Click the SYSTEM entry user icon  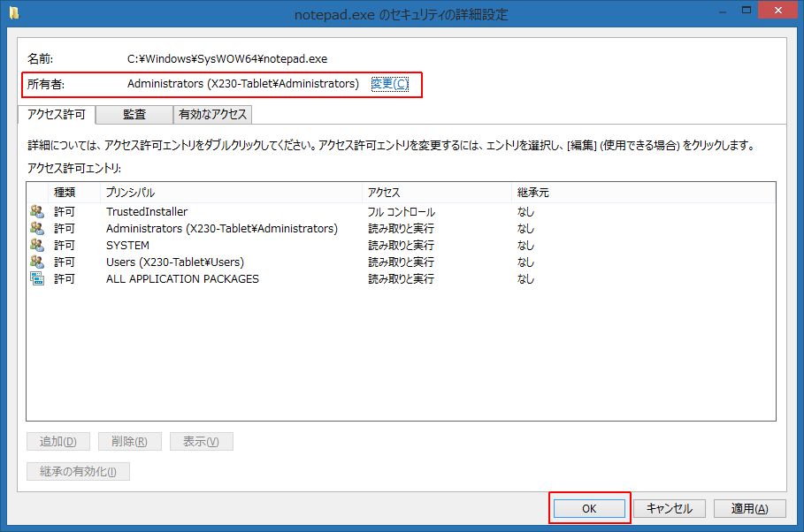coord(37,246)
